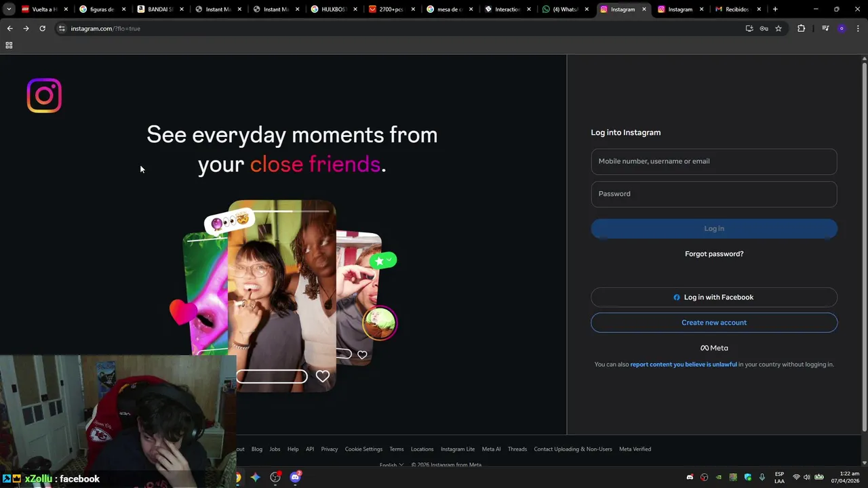Image resolution: width=868 pixels, height=488 pixels.
Task: Open the Jobs footer link
Action: click(275, 449)
